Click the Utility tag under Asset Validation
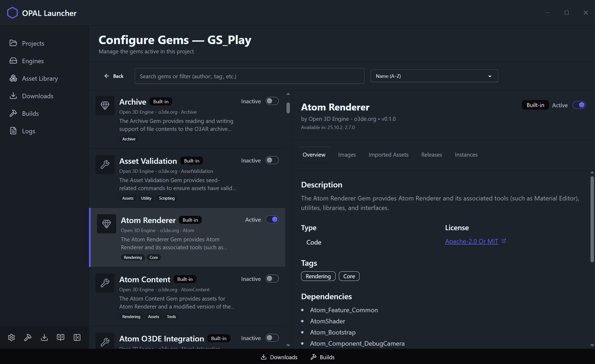Image resolution: width=595 pixels, height=364 pixels. click(x=146, y=198)
